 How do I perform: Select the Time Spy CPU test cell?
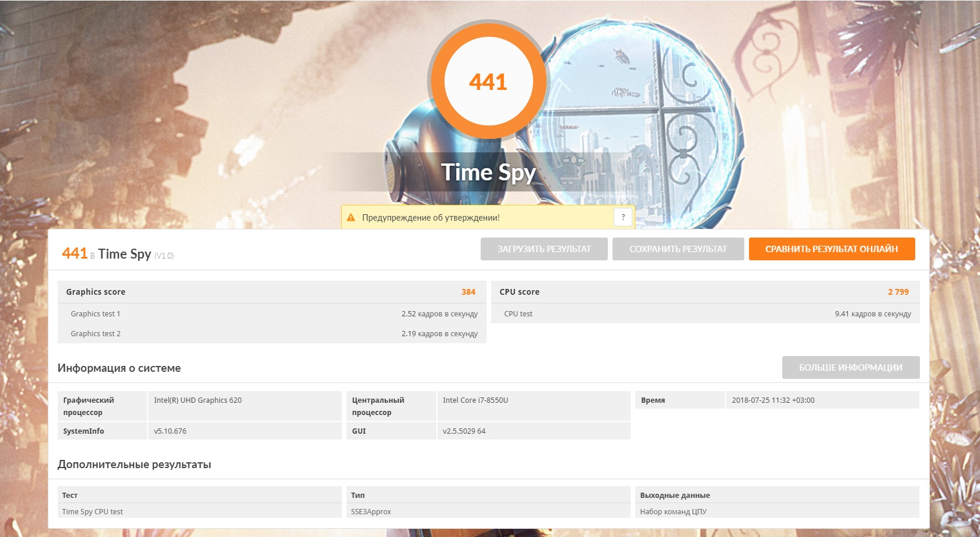(x=92, y=511)
